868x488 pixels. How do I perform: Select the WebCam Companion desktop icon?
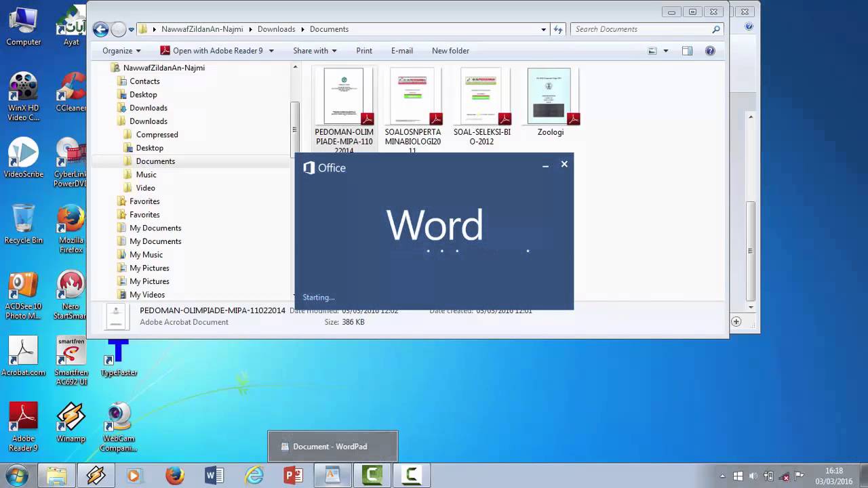pos(119,427)
